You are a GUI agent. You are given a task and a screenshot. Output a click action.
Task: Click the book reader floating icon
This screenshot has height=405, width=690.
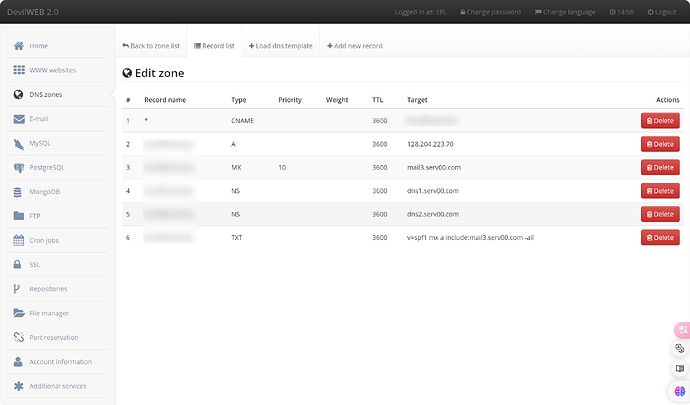(680, 369)
